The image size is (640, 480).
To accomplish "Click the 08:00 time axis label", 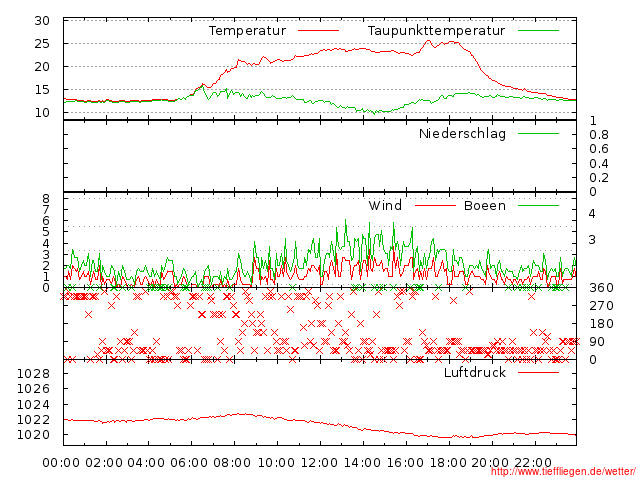I will coord(232,463).
